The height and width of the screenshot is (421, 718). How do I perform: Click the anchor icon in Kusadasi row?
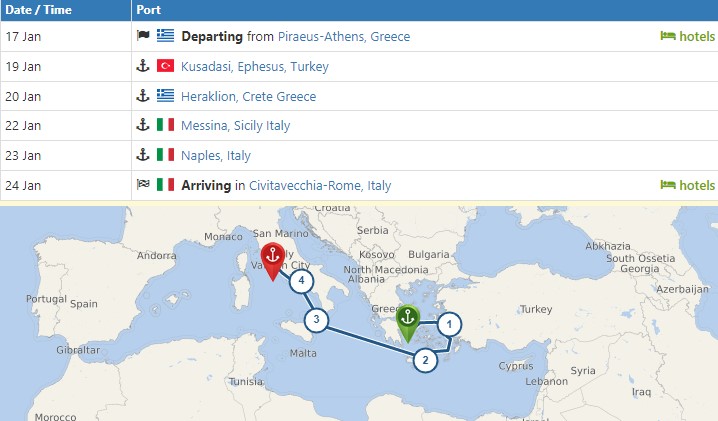[x=142, y=66]
